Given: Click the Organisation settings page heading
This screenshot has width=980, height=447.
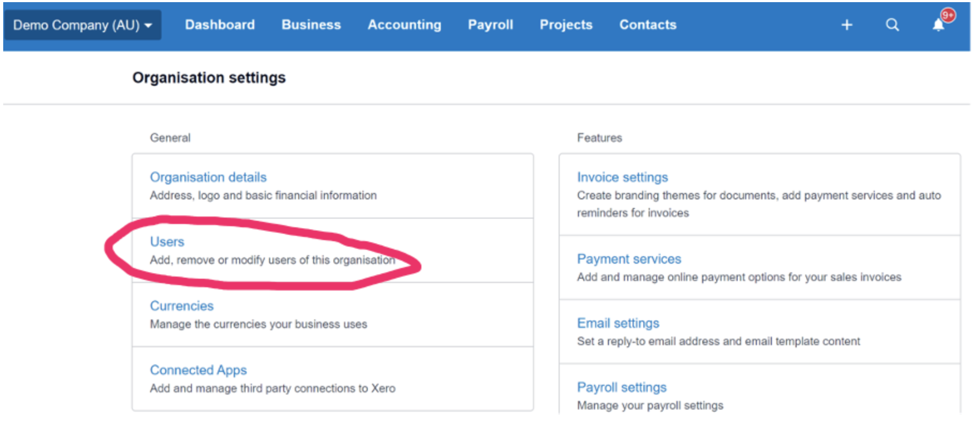Looking at the screenshot, I should click(209, 78).
